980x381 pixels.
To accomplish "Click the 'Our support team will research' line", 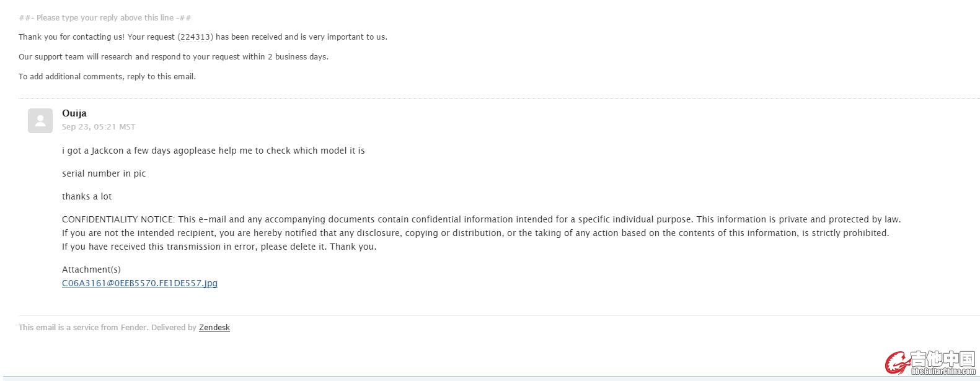I will coord(173,57).
